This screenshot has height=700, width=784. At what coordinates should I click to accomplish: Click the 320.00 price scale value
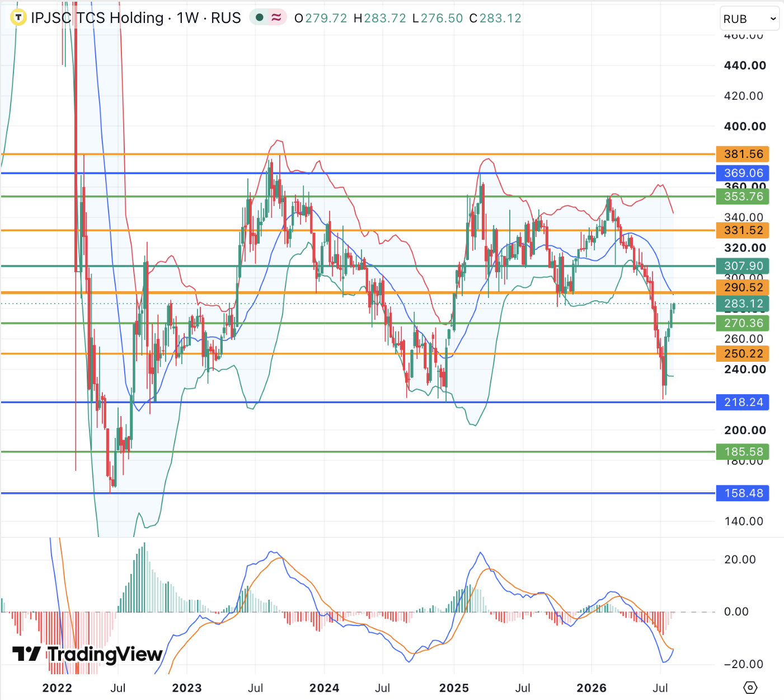pyautogui.click(x=745, y=248)
